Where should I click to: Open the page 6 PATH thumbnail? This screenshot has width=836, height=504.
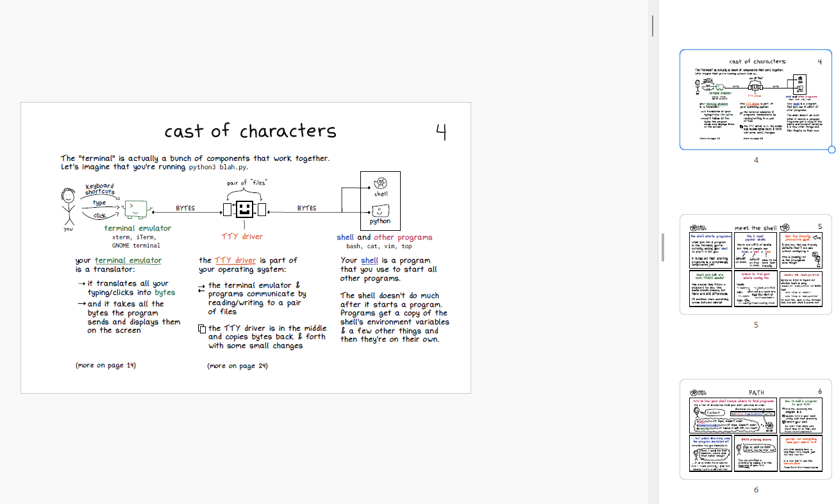tap(755, 429)
